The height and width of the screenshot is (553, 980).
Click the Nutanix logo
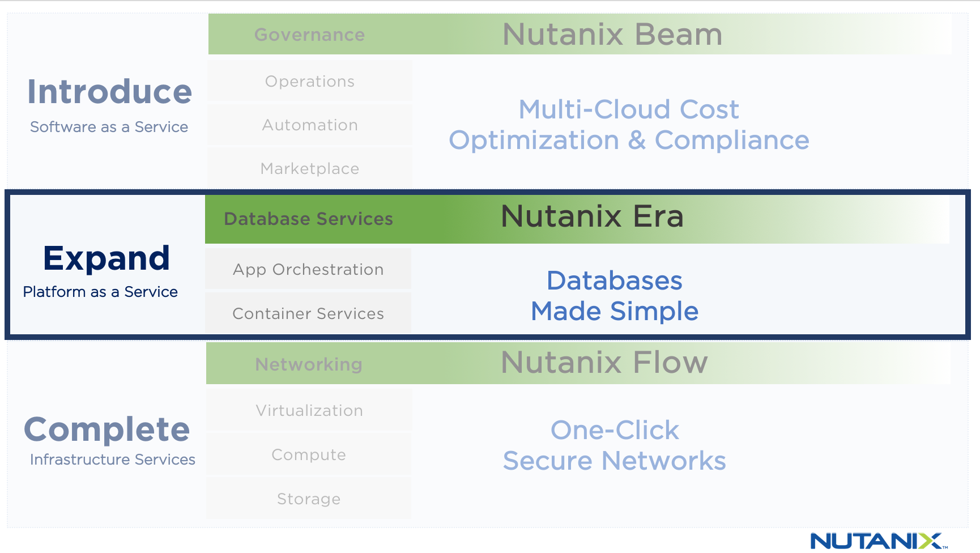879,541
